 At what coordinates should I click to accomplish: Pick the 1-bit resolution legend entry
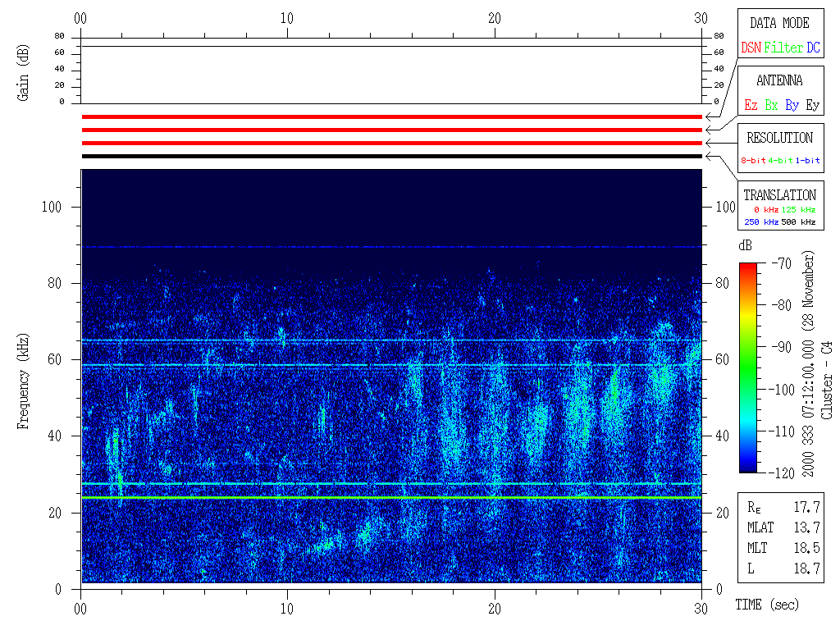coord(808,161)
